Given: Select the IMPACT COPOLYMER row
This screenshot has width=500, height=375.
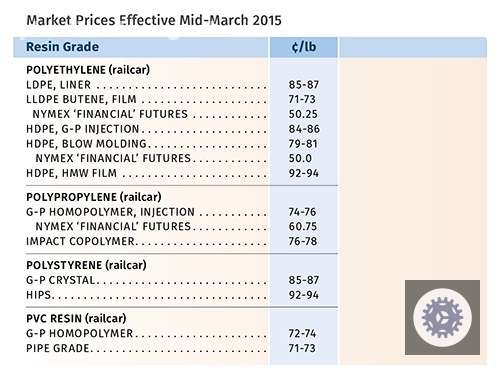Looking at the screenshot, I should point(172,241).
